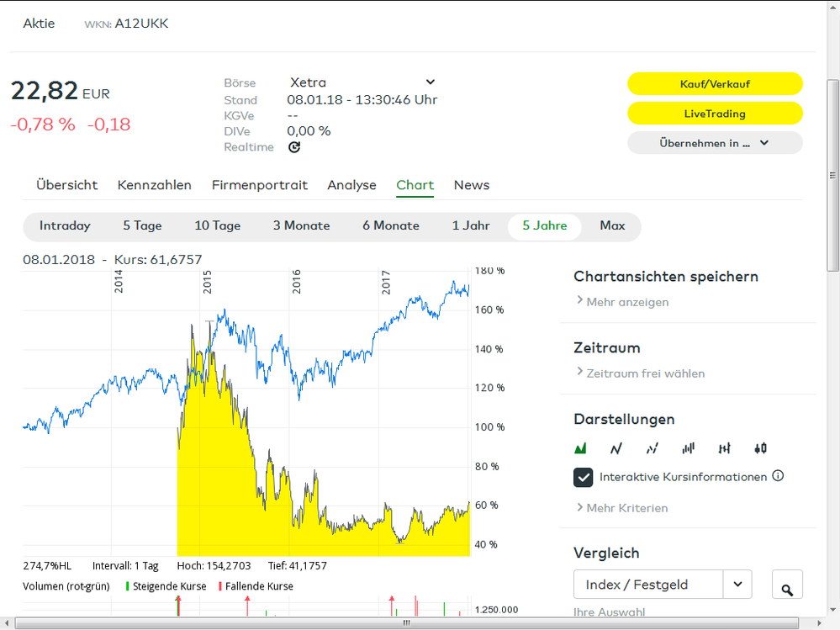Open info icon for Interaktive Kursinformationen
Viewport: 840px width, 630px height.
[x=778, y=476]
